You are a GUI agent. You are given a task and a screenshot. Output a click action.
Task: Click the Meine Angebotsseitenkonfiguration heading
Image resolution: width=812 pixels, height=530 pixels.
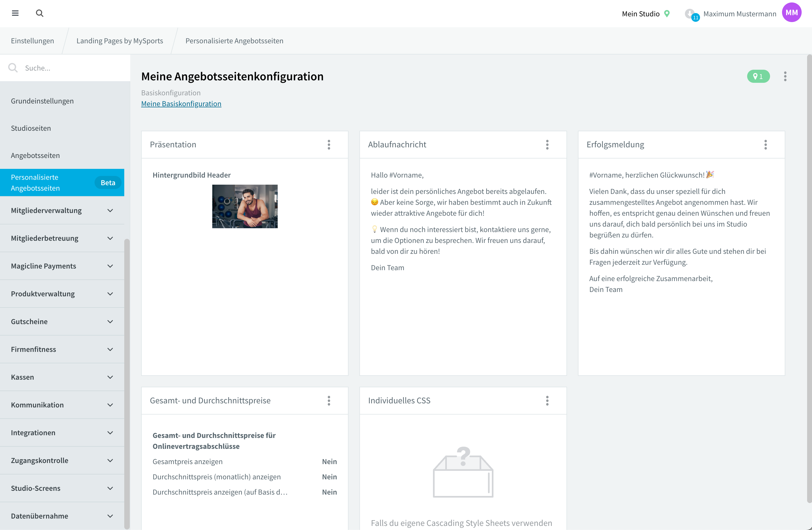(x=232, y=77)
